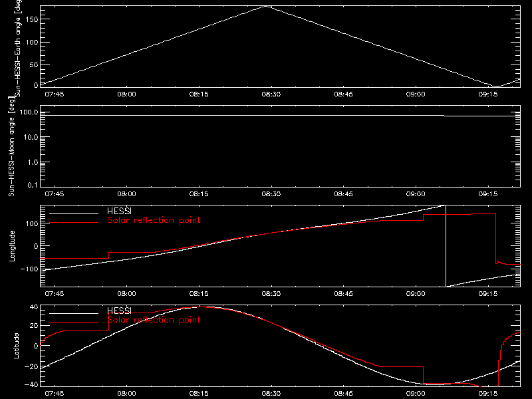Click 08:00 time label under Moon angle plot
This screenshot has height=399, width=532.
(126, 194)
